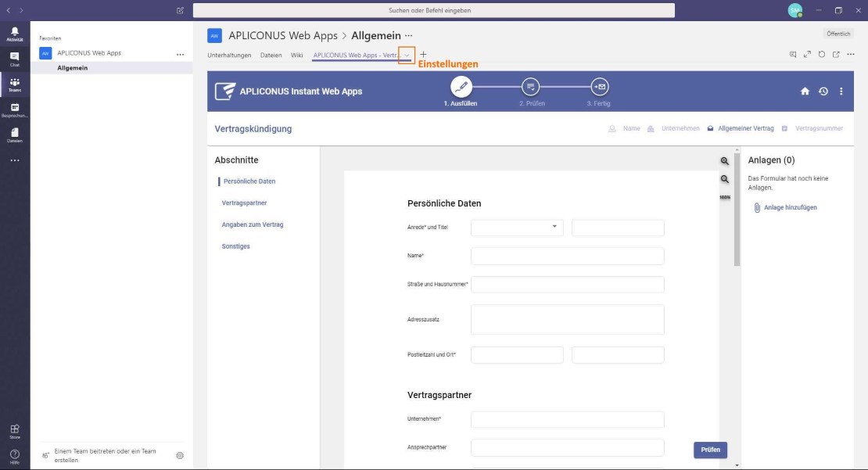Viewport: 868px width, 470px height.
Task: Open Hilfe at bottom of sidebar
Action: click(x=14, y=457)
